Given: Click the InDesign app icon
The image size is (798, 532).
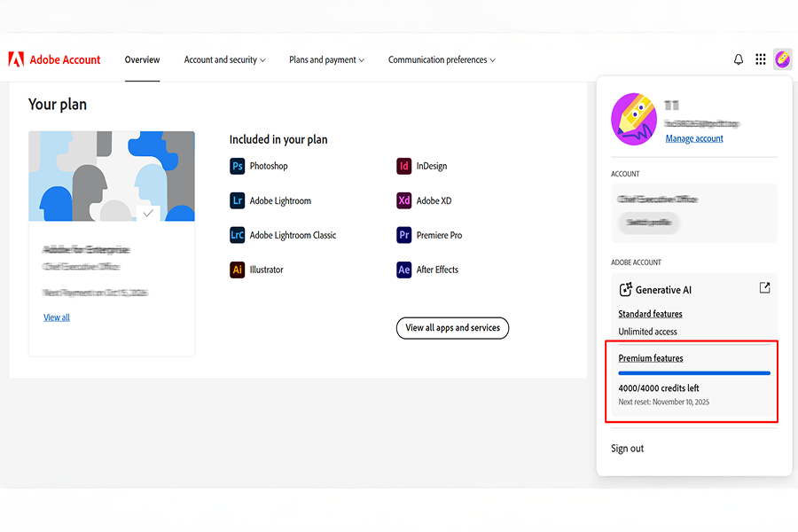Looking at the screenshot, I should (x=404, y=166).
